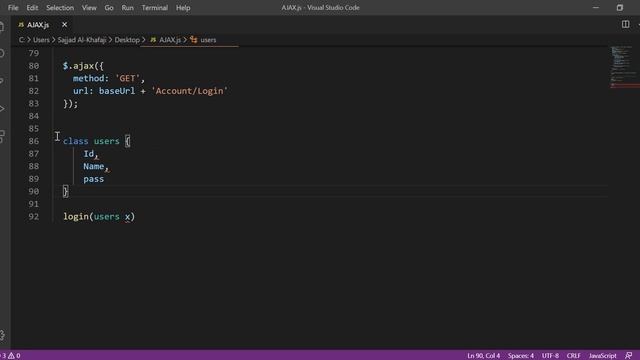
Task: Close the AJAX.js tab
Action: 64,25
